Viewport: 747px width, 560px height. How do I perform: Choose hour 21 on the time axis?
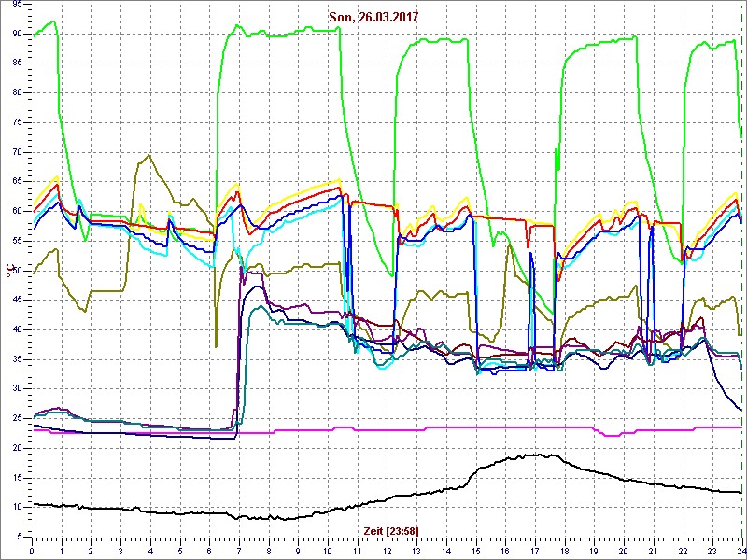tap(653, 551)
